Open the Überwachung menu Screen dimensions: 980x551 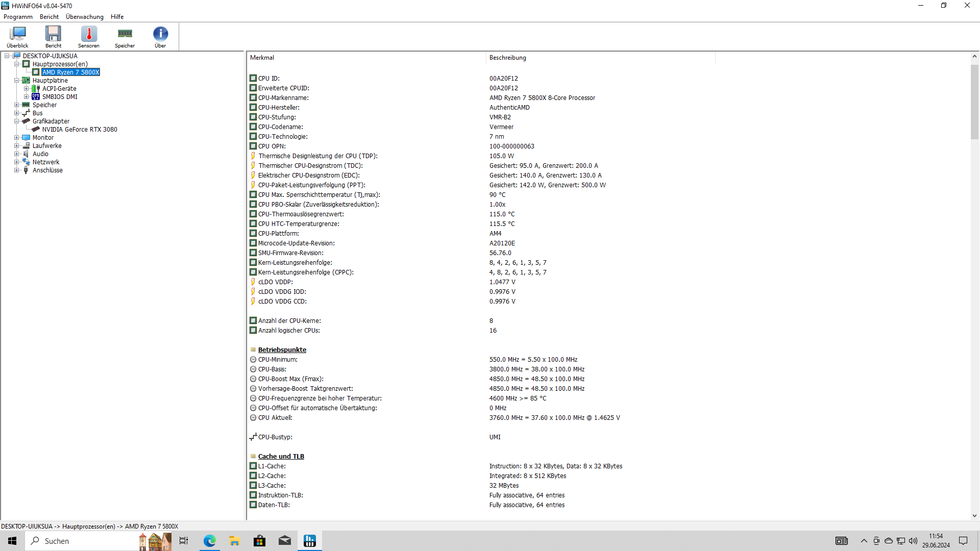point(85,17)
